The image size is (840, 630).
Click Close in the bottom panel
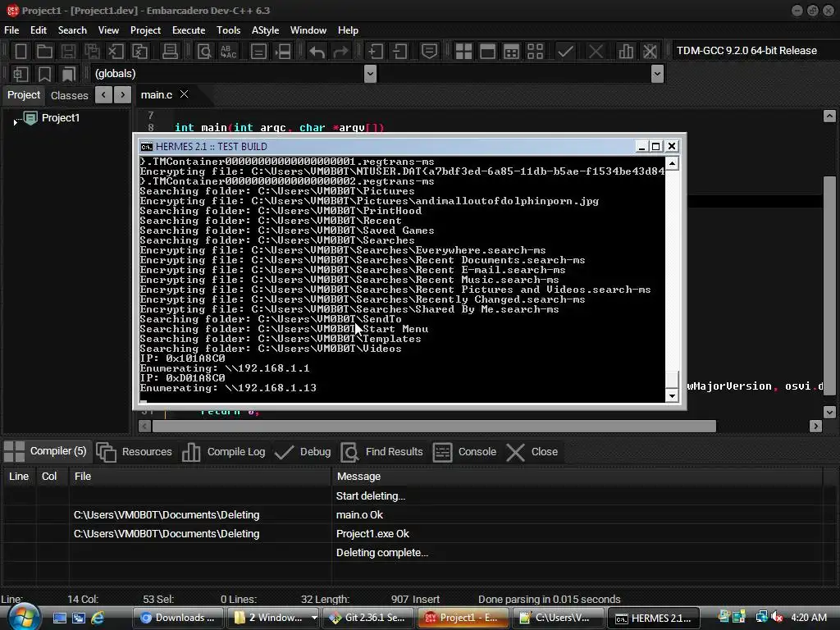532,452
